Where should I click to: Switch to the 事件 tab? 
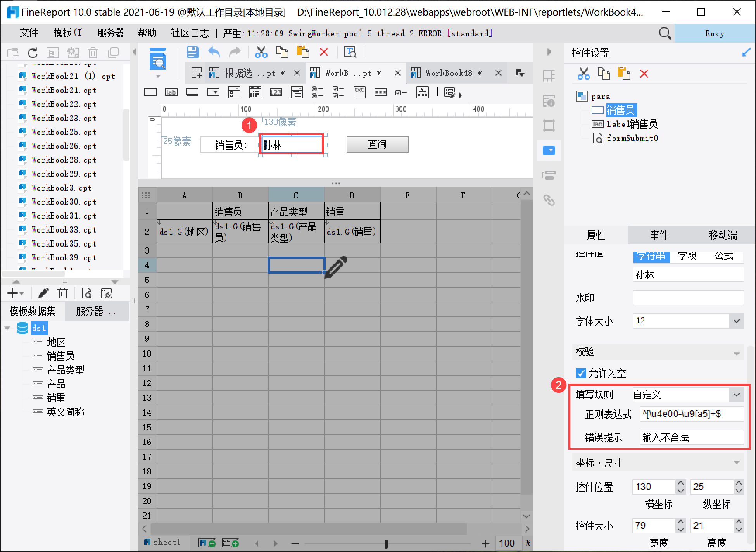click(659, 235)
